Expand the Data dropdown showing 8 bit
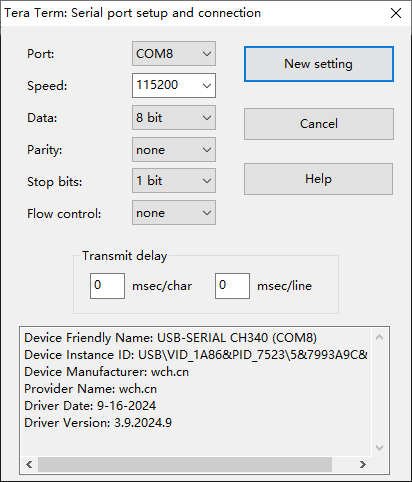Screen dimensions: 412x482 pos(174,117)
